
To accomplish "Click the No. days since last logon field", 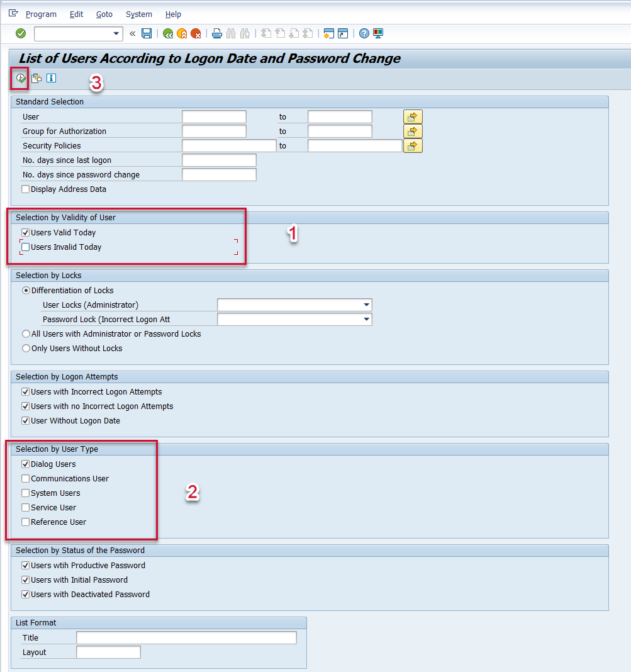I will pyautogui.click(x=219, y=160).
